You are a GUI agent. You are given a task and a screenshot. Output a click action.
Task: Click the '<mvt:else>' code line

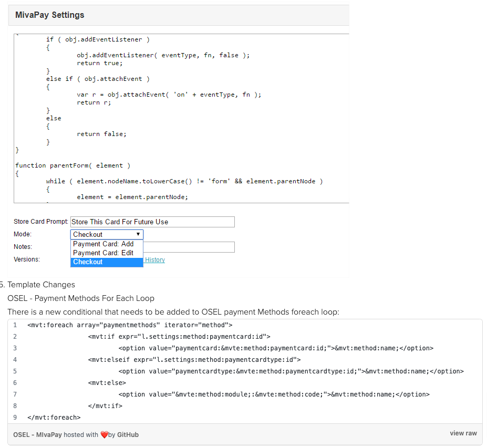(107, 383)
